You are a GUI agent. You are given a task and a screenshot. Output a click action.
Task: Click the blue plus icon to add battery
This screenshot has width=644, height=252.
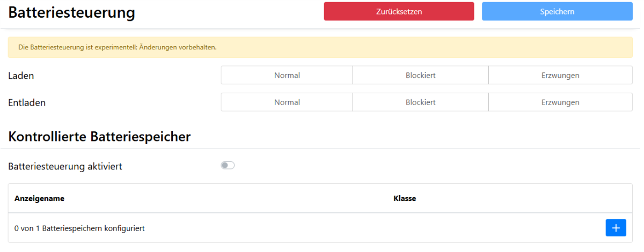616,228
